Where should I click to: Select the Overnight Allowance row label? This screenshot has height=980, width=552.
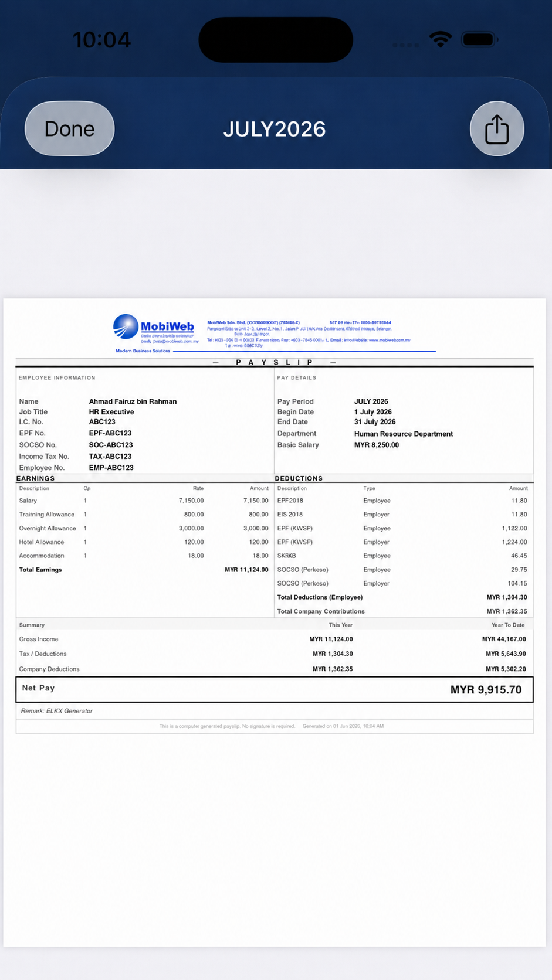pos(48,529)
